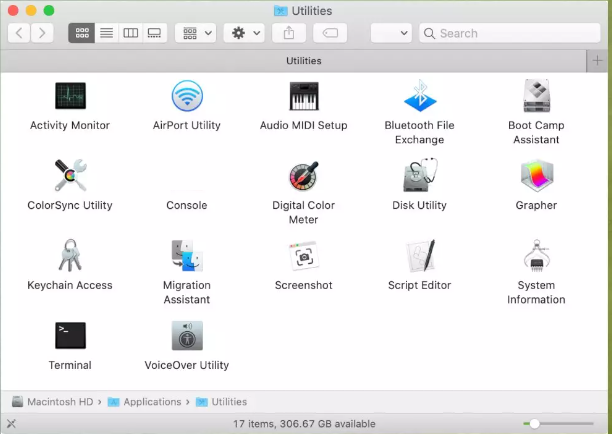The height and width of the screenshot is (434, 612).
Task: Open the ColorSync Utility icon
Action: (x=70, y=175)
